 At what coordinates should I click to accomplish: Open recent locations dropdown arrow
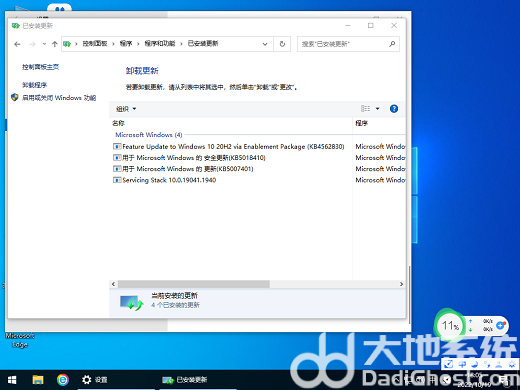[x=44, y=44]
